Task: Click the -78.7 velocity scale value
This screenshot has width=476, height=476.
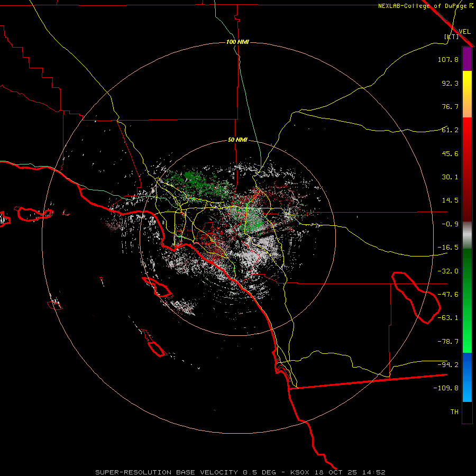Action: (448, 342)
